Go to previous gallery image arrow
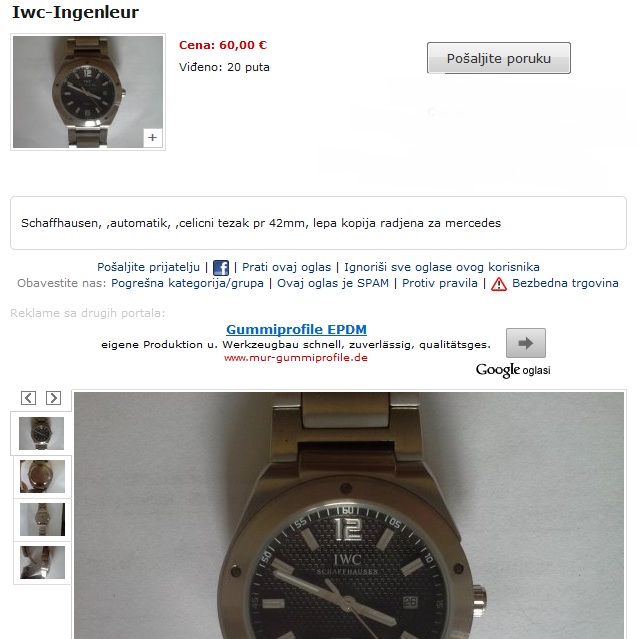This screenshot has height=639, width=637. point(29,398)
